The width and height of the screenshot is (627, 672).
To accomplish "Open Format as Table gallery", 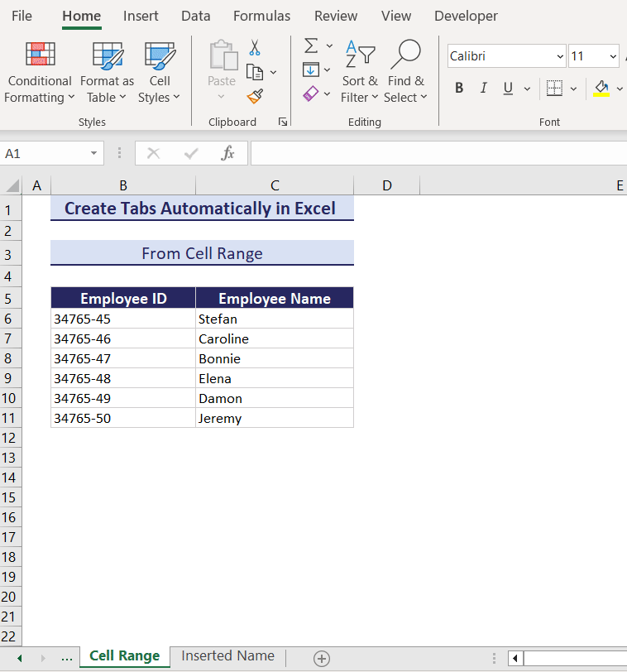I will pyautogui.click(x=107, y=73).
